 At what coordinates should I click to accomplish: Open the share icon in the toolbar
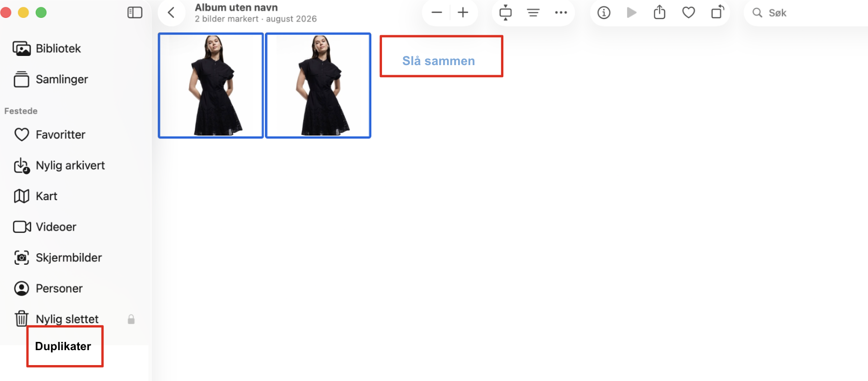click(659, 12)
